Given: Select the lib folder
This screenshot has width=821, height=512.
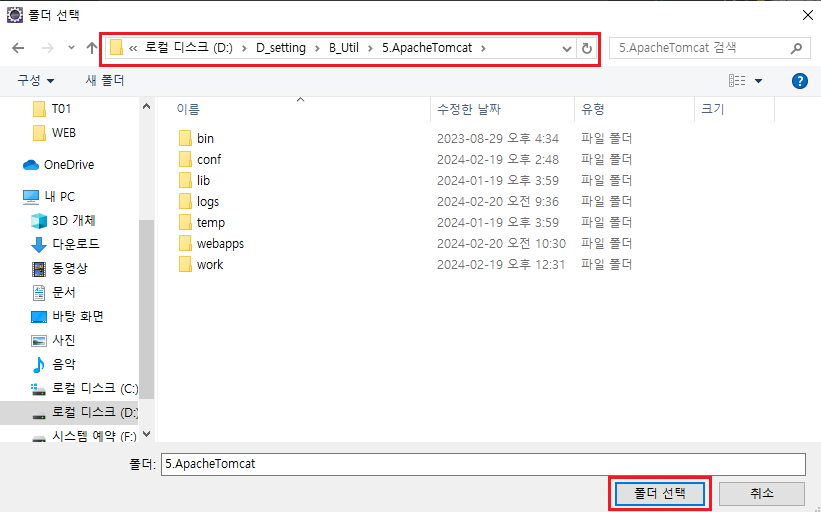Looking at the screenshot, I should pos(194,181).
